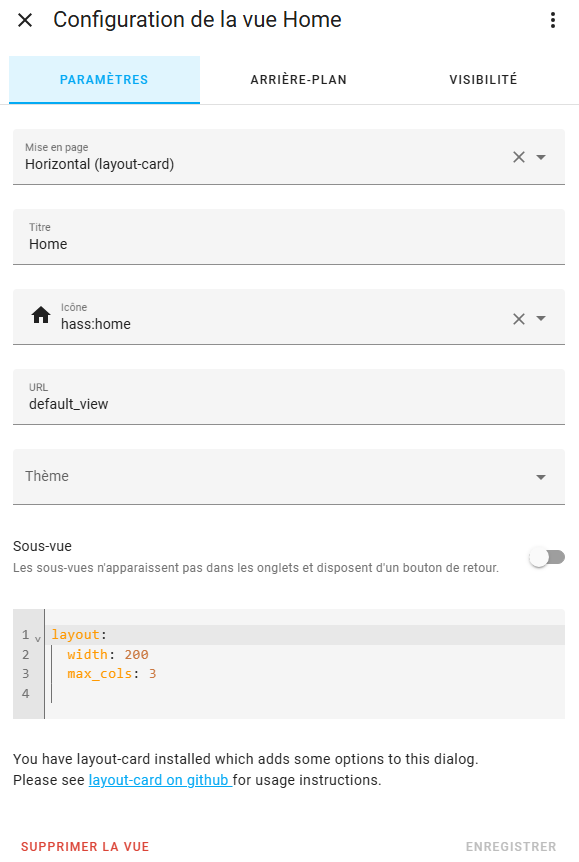Screen dimensions: 579x862
Task: Switch to the Visibilité tab
Action: pyautogui.click(x=483, y=80)
